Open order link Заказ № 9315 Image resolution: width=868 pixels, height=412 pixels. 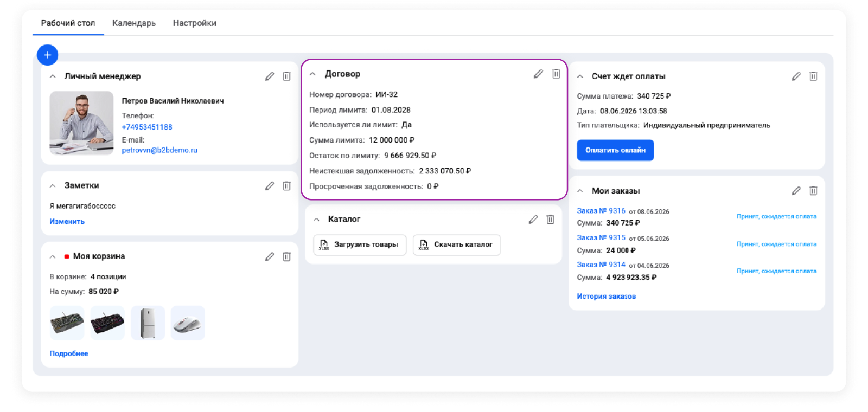tap(601, 238)
